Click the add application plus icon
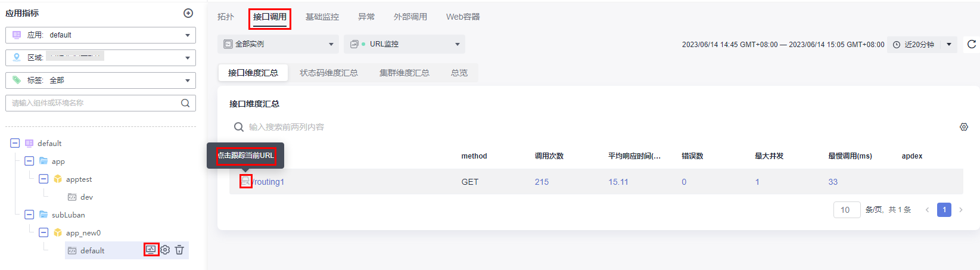Screen dimensions: 980x270 pyautogui.click(x=188, y=13)
